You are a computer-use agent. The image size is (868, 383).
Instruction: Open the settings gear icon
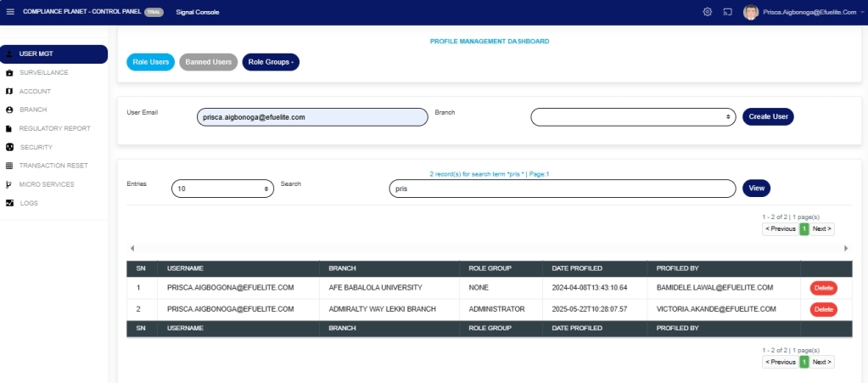(707, 12)
